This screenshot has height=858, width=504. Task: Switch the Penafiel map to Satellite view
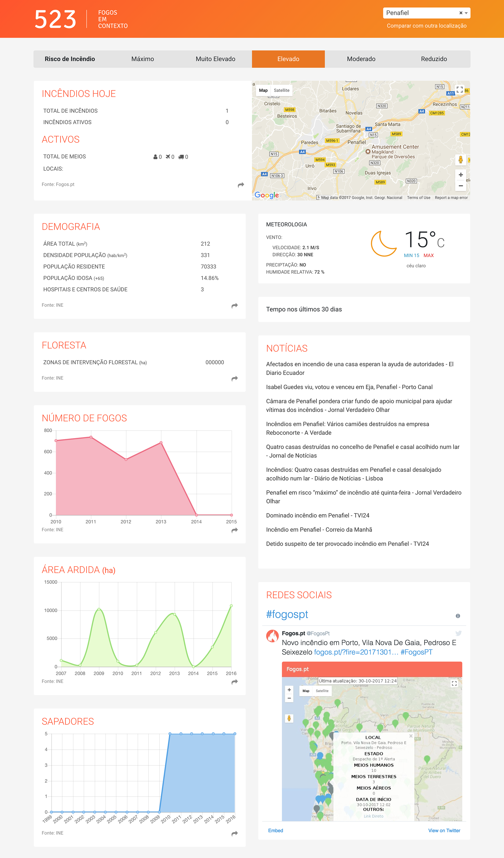click(281, 90)
